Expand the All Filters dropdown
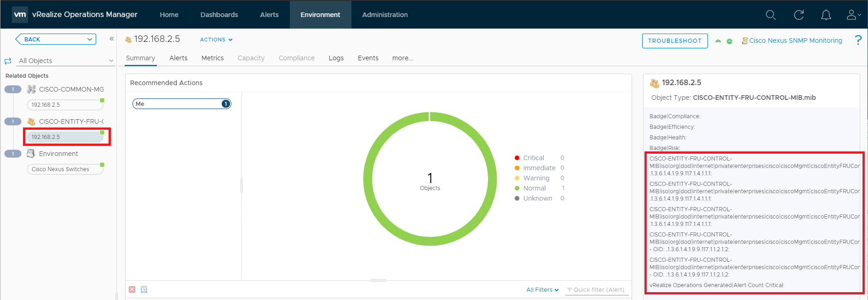This screenshot has height=300, width=868. click(542, 290)
